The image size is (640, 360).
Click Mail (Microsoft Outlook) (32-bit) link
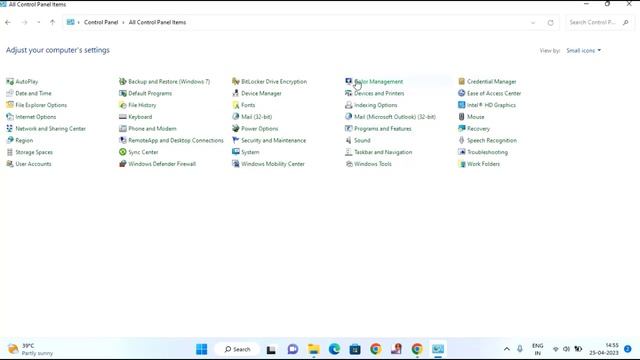[x=395, y=117]
